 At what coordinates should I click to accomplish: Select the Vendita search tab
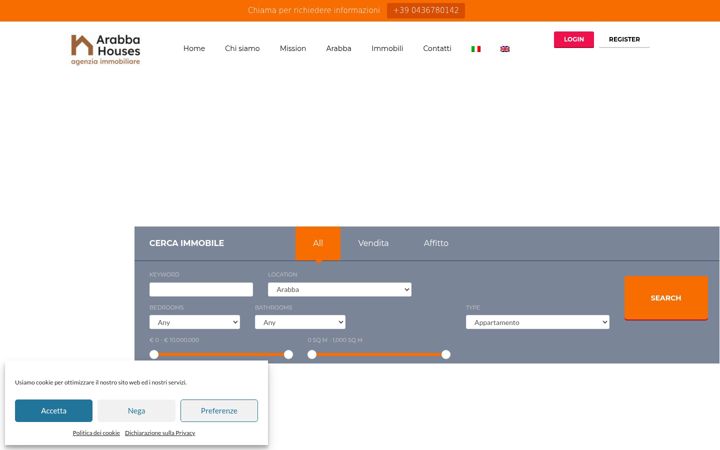pyautogui.click(x=373, y=243)
